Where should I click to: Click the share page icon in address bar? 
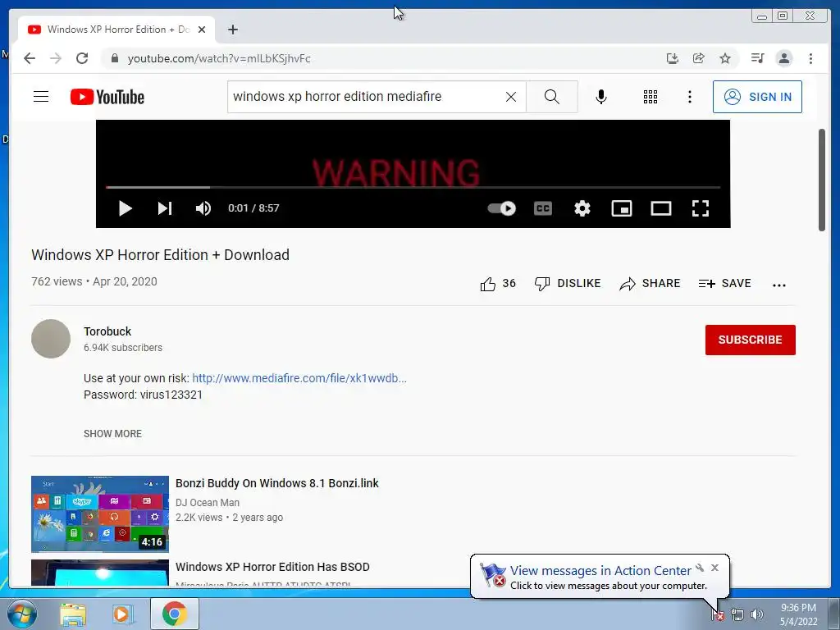(699, 58)
